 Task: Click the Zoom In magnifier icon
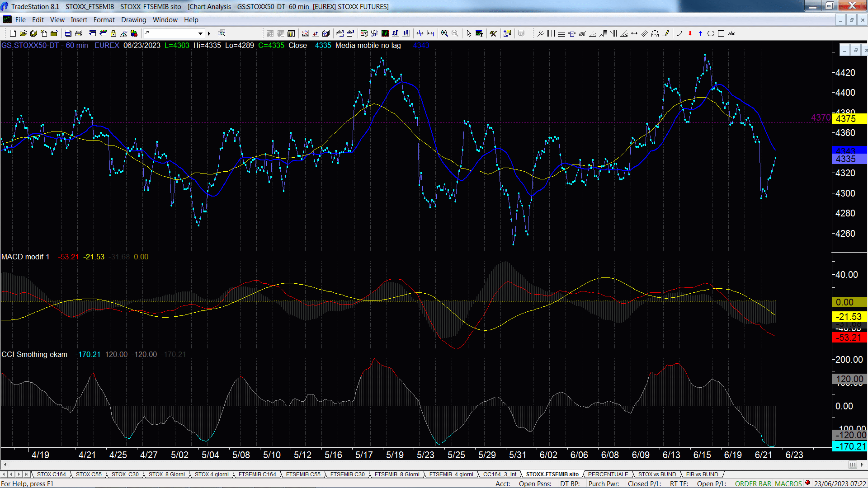point(445,33)
